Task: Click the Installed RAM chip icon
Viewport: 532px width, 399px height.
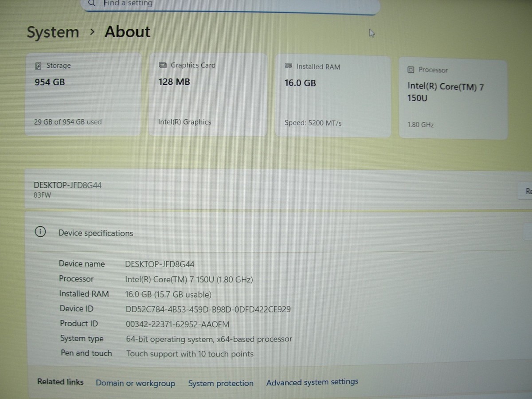Action: pos(288,66)
